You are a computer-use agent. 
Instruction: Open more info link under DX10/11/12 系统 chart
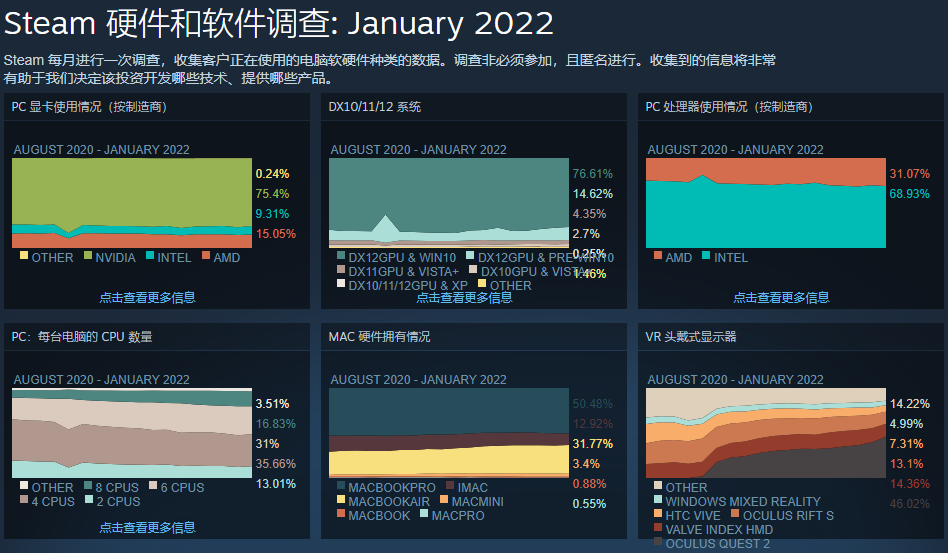(464, 297)
